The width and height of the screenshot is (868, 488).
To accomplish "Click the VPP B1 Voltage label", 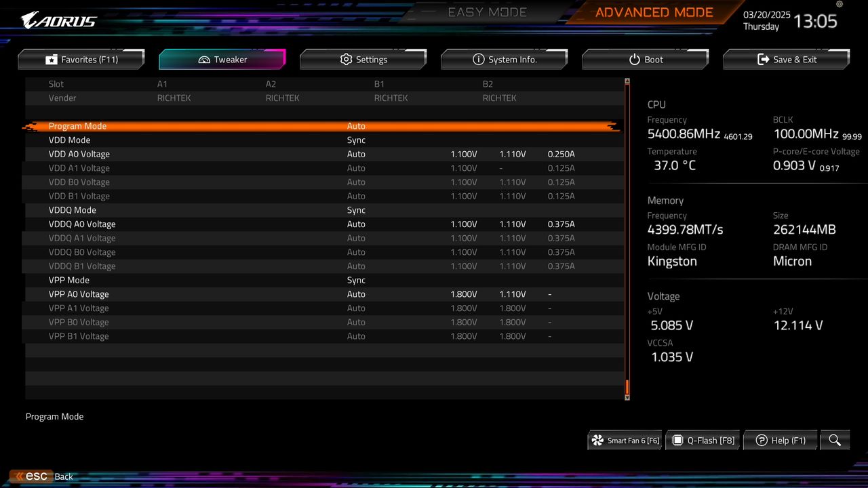I will [x=79, y=336].
